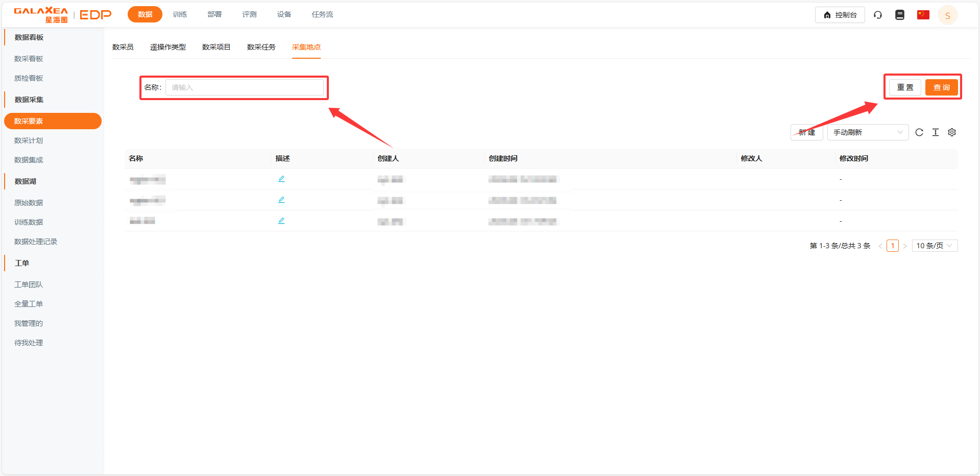Open 数采计划 in the sidebar
The height and width of the screenshot is (476, 980).
point(29,140)
